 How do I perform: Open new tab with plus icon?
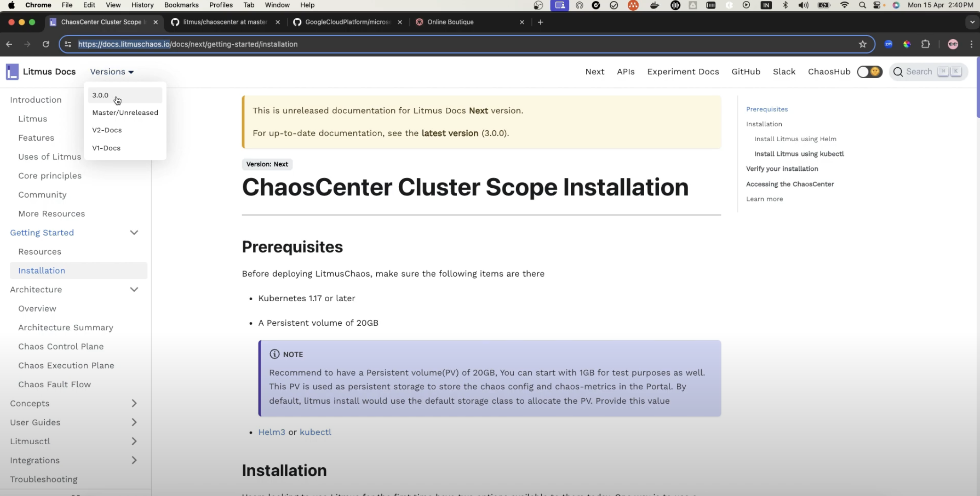point(540,22)
